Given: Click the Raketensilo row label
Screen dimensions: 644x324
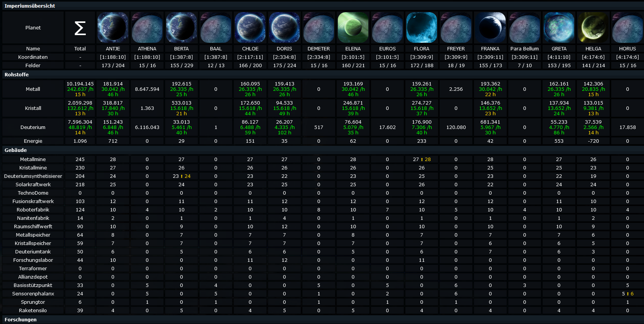Looking at the screenshot, I should point(33,310).
